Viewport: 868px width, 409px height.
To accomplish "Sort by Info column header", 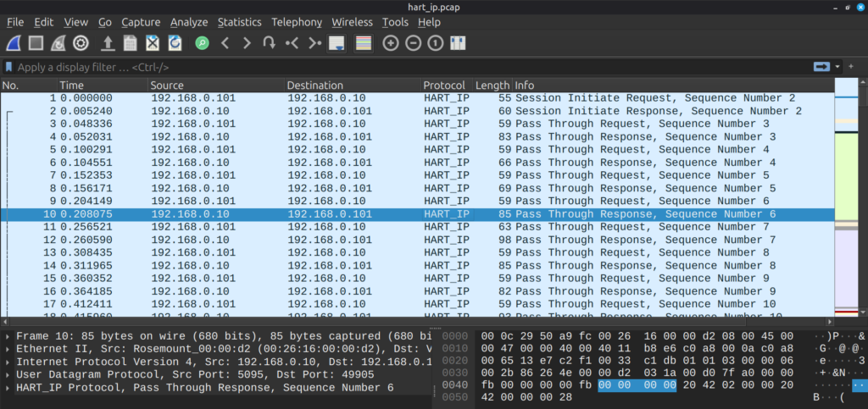I will 672,86.
